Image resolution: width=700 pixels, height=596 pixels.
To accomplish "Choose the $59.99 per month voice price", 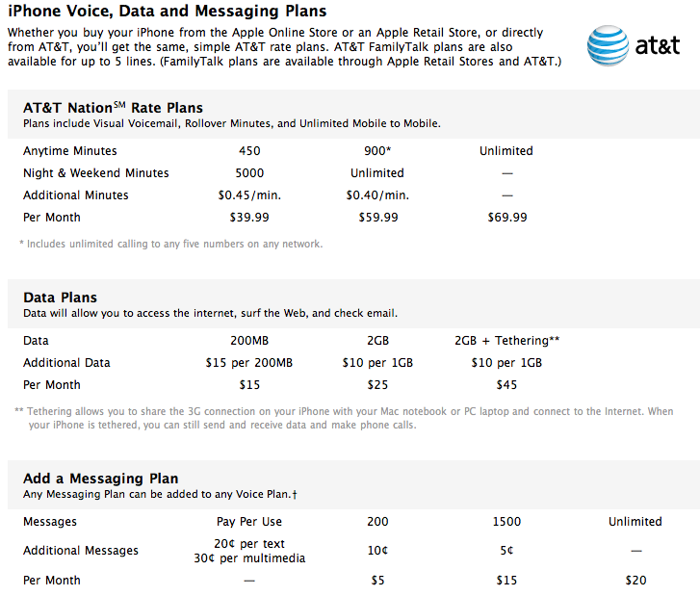I will click(377, 218).
